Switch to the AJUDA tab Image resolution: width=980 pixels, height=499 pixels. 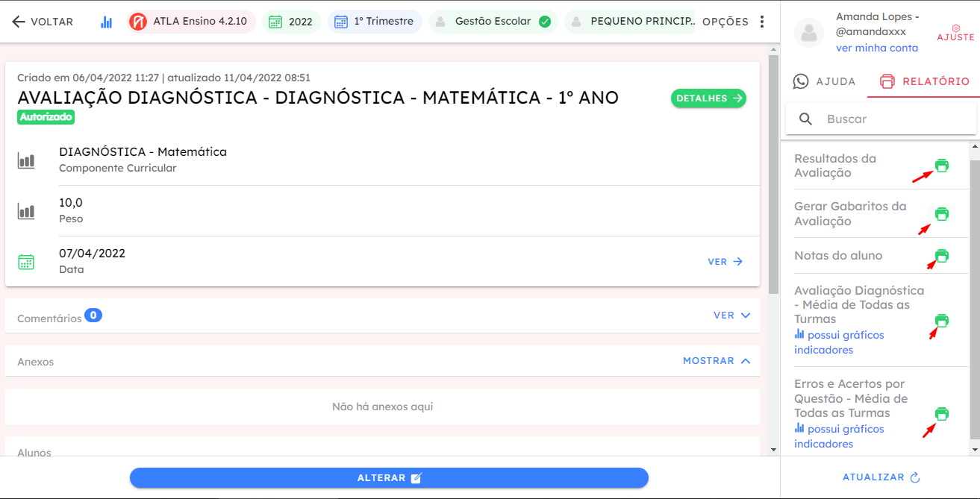(824, 81)
